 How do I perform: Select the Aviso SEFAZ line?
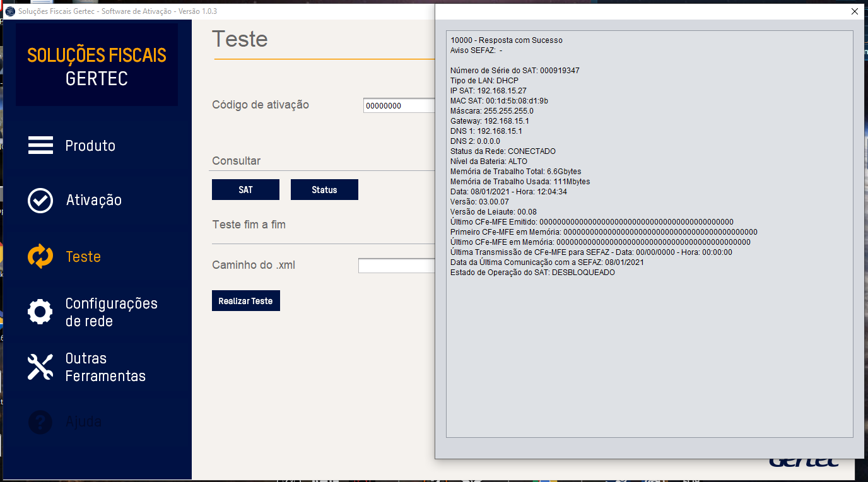476,50
